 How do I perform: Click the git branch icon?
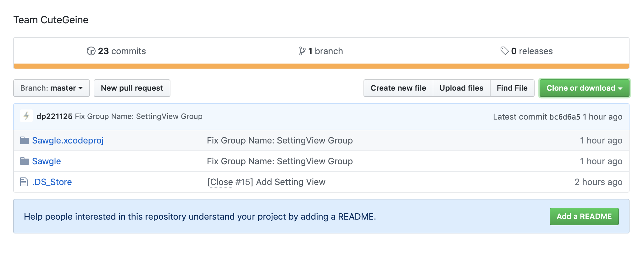click(302, 51)
